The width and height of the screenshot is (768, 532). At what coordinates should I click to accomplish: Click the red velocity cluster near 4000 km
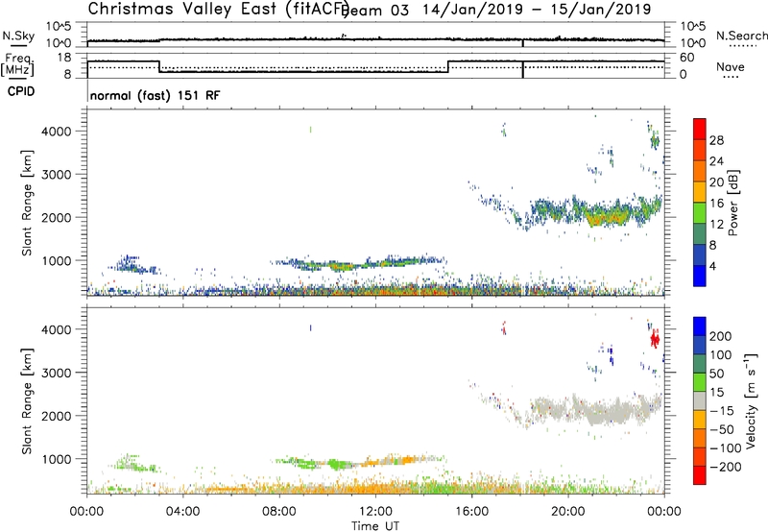click(655, 339)
